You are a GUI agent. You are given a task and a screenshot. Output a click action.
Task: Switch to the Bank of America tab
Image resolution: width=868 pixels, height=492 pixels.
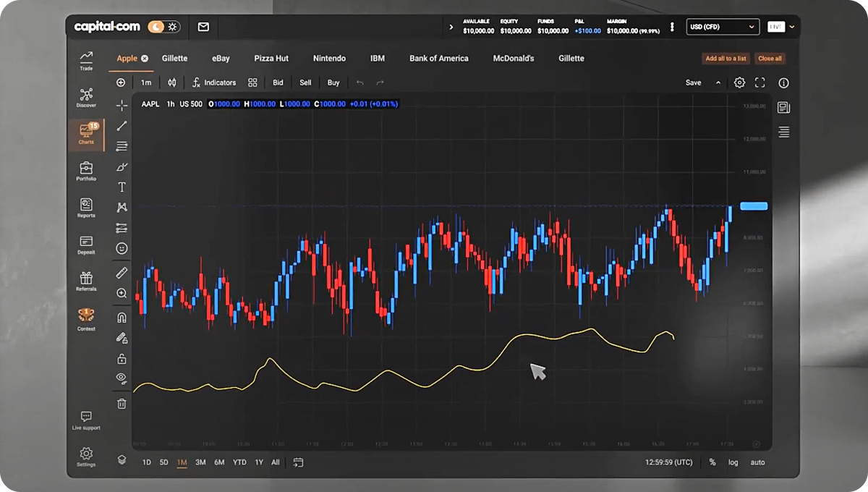[x=438, y=59]
